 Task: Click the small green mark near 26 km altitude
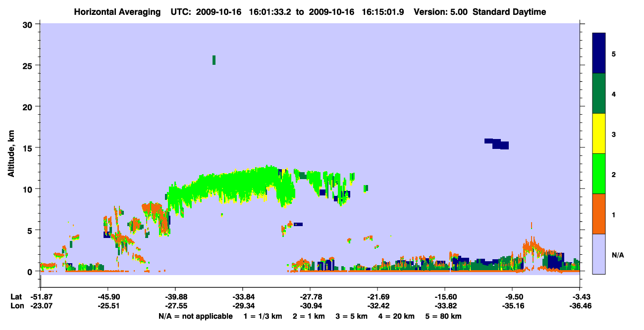click(214, 60)
